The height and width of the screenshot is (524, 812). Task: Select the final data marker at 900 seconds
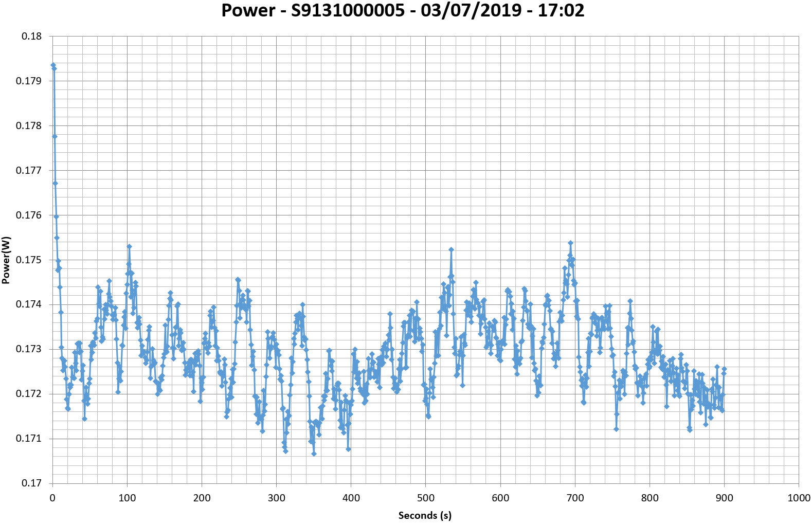coord(724,369)
